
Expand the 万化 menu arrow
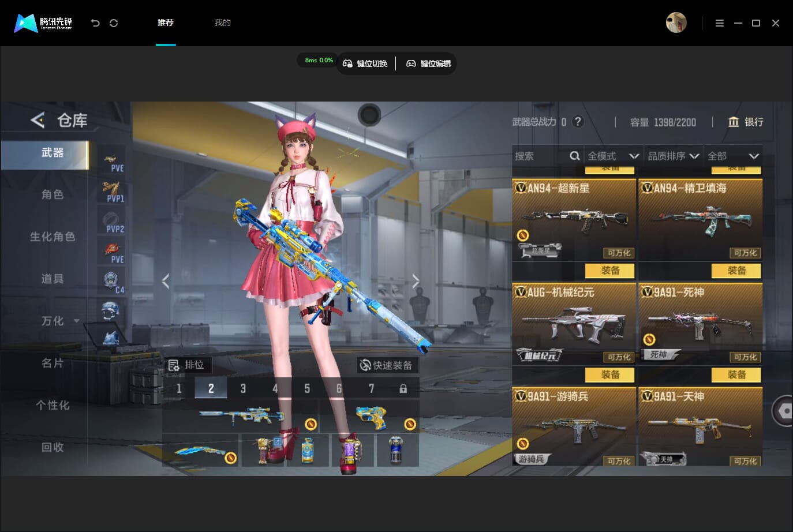click(77, 321)
